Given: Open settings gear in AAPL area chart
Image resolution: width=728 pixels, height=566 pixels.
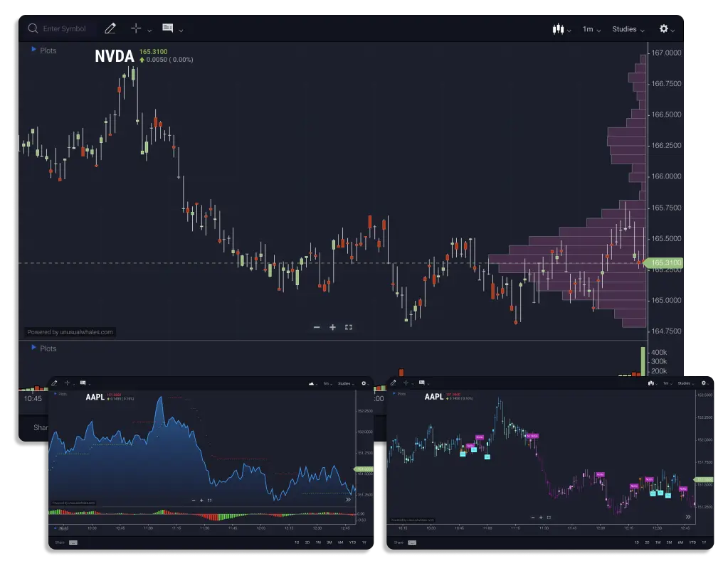Looking at the screenshot, I should coord(364,383).
